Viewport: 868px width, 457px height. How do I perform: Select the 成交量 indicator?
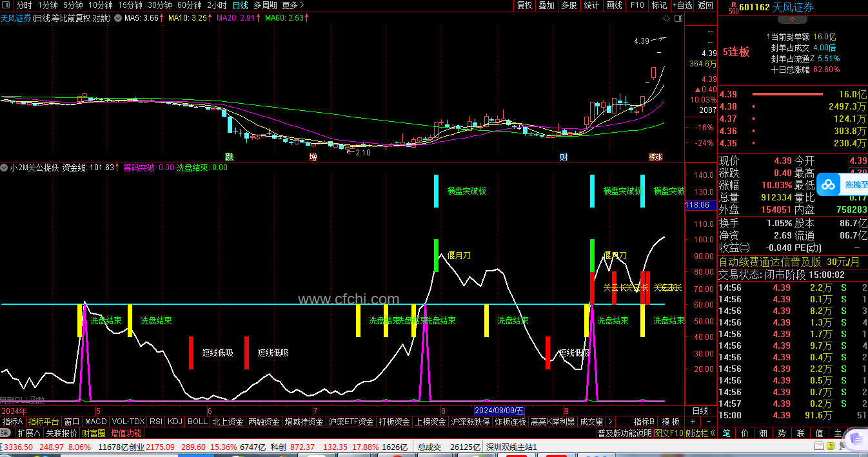(x=591, y=422)
